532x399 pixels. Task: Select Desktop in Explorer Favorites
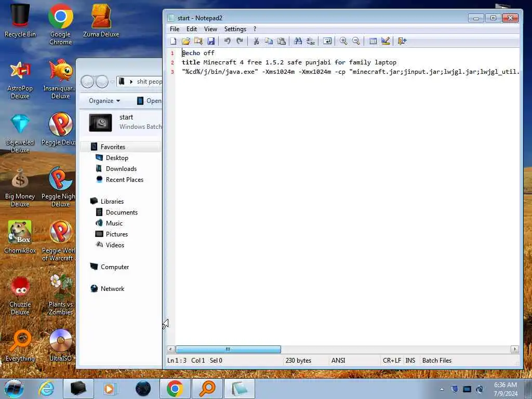click(x=117, y=158)
